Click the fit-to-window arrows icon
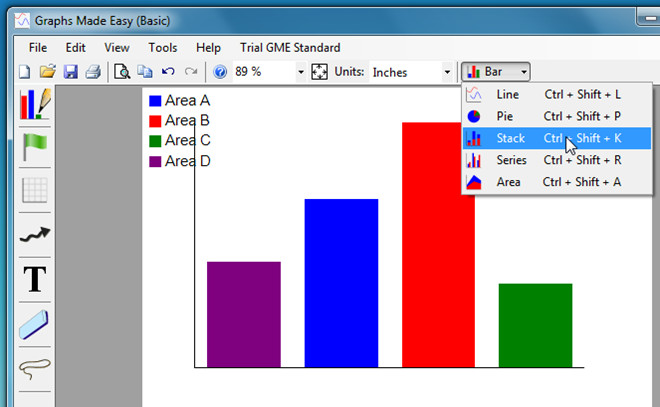Screen dimensions: 660x407 coord(319,72)
